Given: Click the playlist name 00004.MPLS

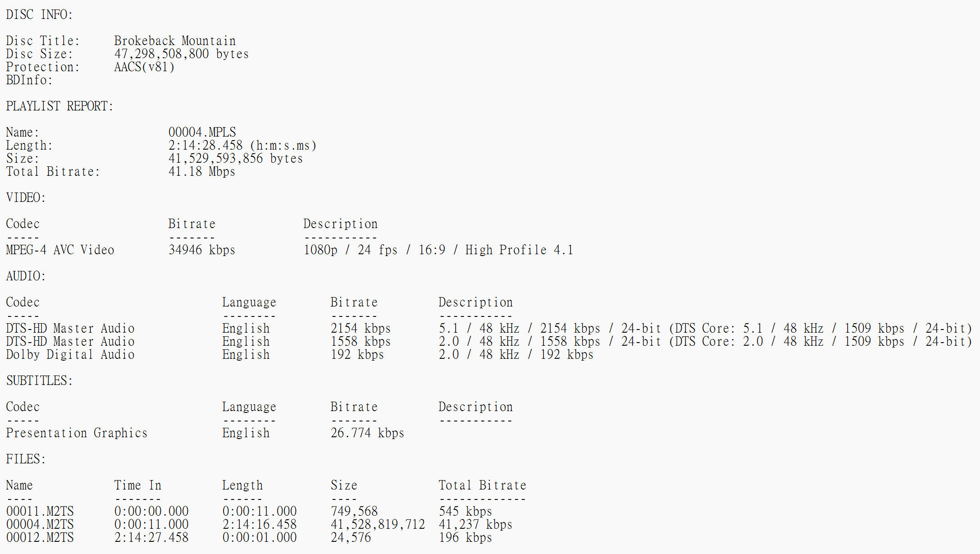Looking at the screenshot, I should pos(202,133).
